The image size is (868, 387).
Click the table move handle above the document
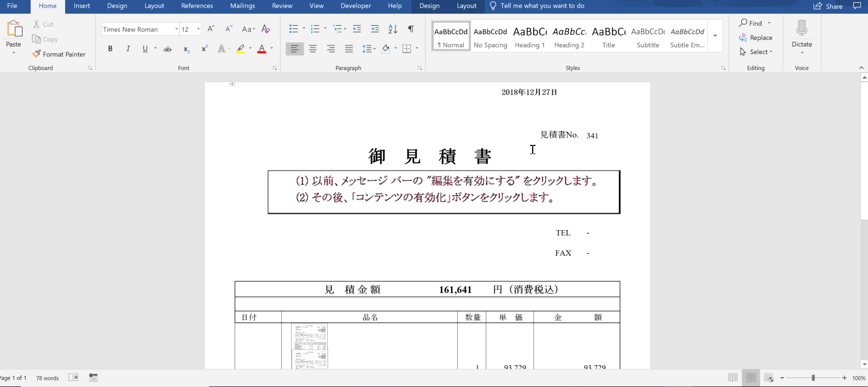coord(232,84)
